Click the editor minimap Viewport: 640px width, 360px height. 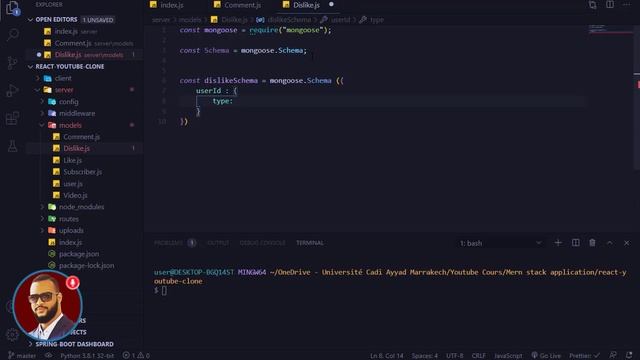[x=610, y=29]
